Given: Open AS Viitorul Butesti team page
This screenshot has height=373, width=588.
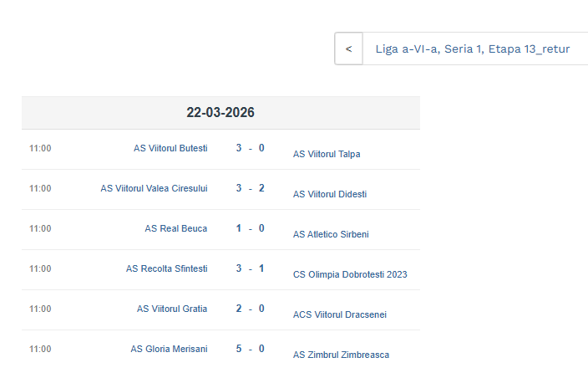Looking at the screenshot, I should point(170,148).
